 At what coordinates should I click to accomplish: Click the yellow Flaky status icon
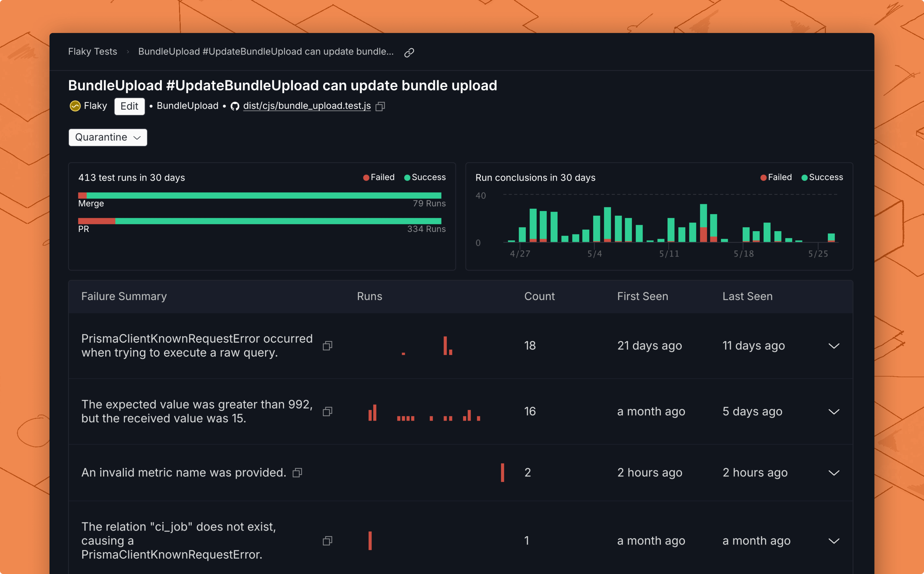(x=75, y=106)
